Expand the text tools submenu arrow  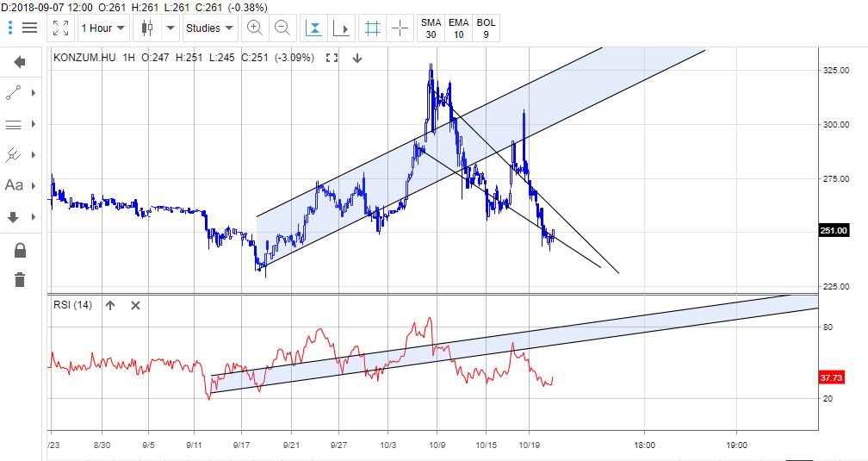[x=34, y=185]
